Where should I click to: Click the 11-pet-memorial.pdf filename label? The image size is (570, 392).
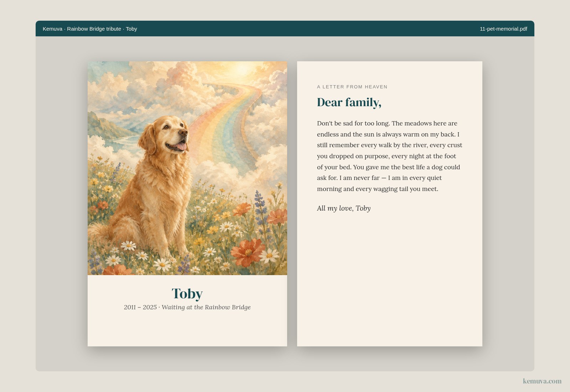503,29
